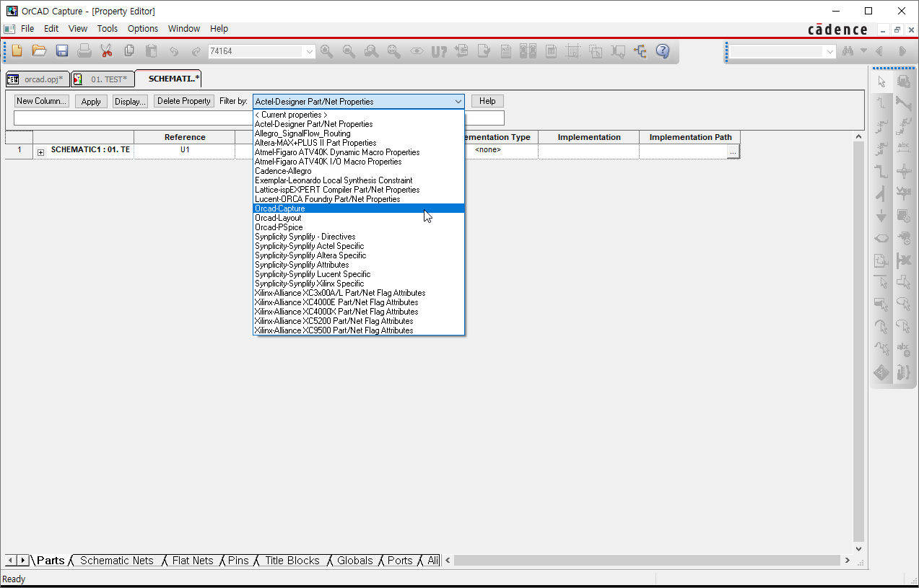Click the Undo arrow icon
This screenshot has width=919, height=588.
(174, 51)
